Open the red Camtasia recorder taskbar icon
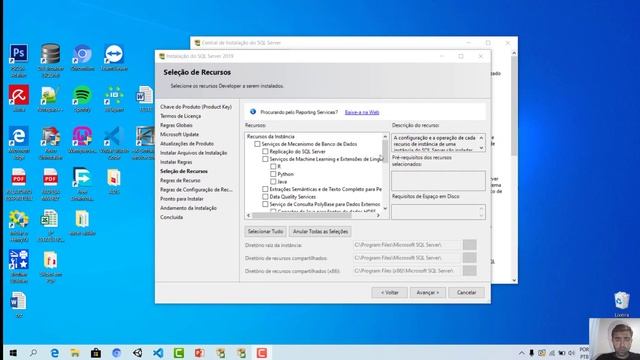Image resolution: width=640 pixels, height=360 pixels. pyautogui.click(x=262, y=353)
